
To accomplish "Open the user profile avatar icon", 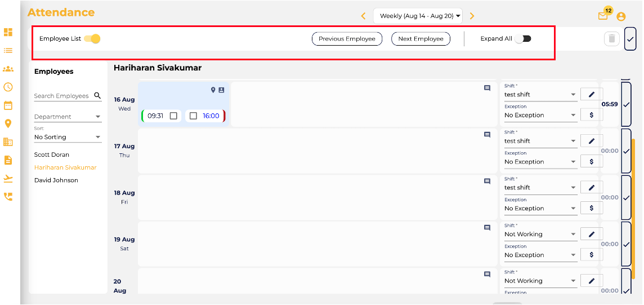I will [x=621, y=16].
